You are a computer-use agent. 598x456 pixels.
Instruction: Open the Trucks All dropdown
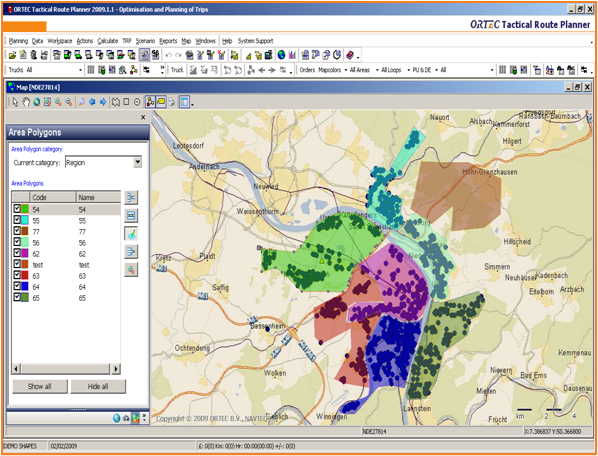click(x=80, y=70)
